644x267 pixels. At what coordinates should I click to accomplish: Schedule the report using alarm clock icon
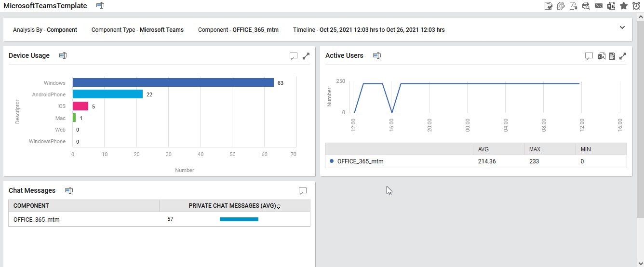click(636, 6)
